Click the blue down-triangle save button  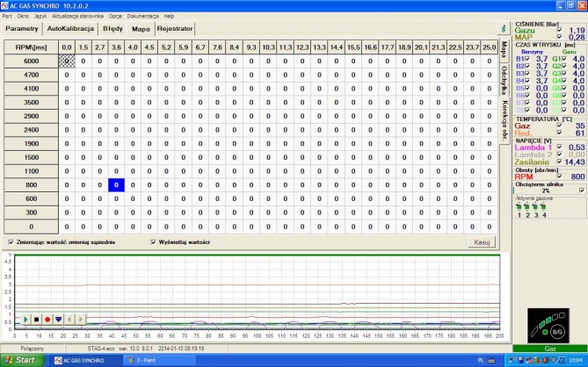click(58, 320)
